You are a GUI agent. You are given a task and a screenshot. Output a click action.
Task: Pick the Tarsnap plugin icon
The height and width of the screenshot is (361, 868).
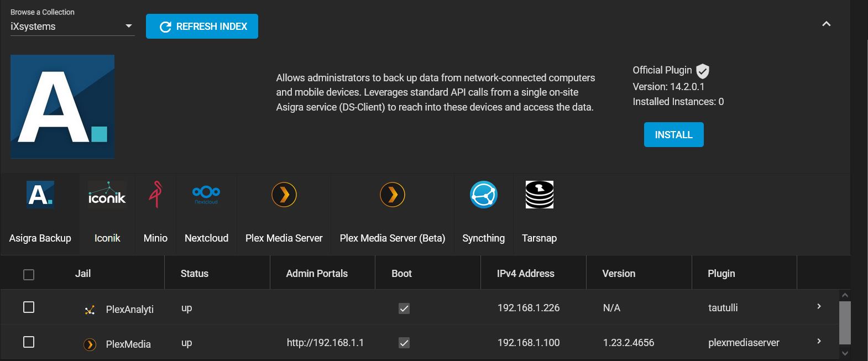click(x=539, y=195)
